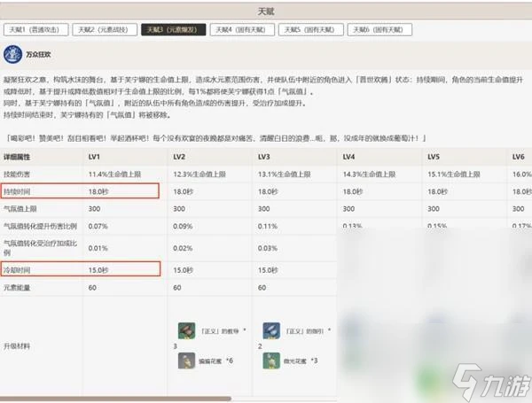Select the 天赋6 (固有天赋) tab
Screen dimensions: 532x403
[x=380, y=29]
